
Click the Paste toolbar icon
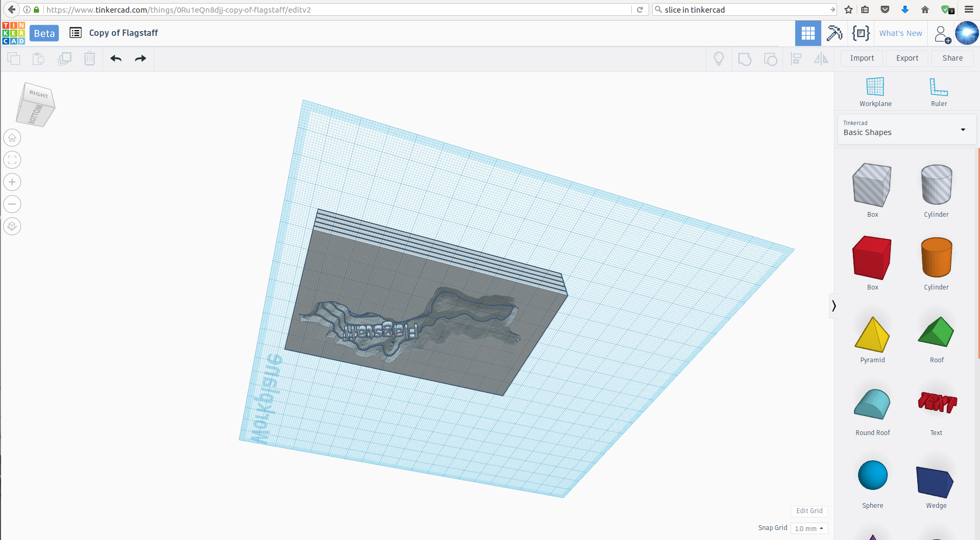39,59
